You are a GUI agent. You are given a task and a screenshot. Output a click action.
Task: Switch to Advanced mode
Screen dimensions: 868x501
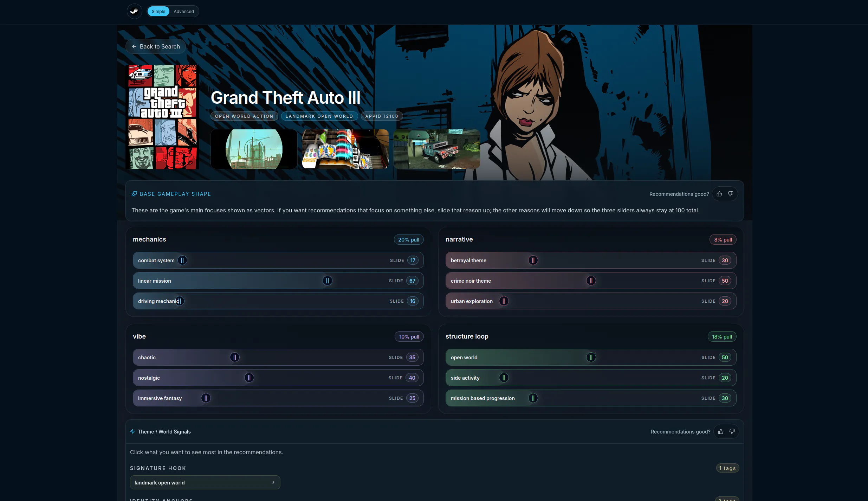click(183, 11)
